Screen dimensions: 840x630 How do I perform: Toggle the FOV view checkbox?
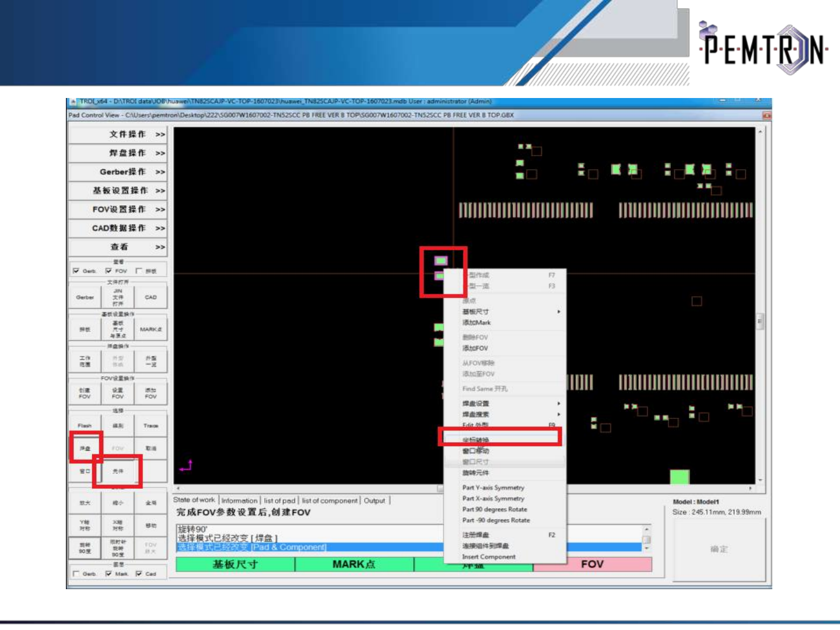point(108,271)
